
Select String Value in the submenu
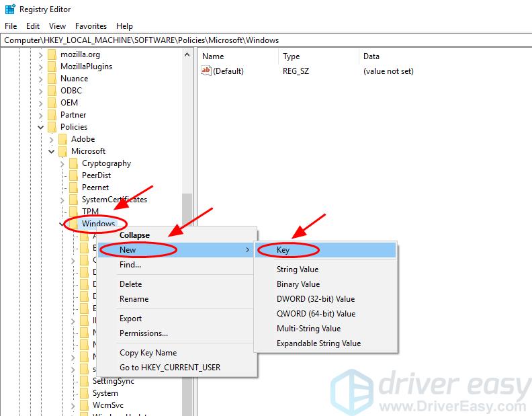click(326, 269)
